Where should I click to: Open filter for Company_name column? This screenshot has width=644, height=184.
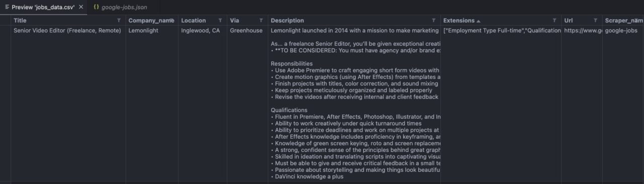(172, 21)
